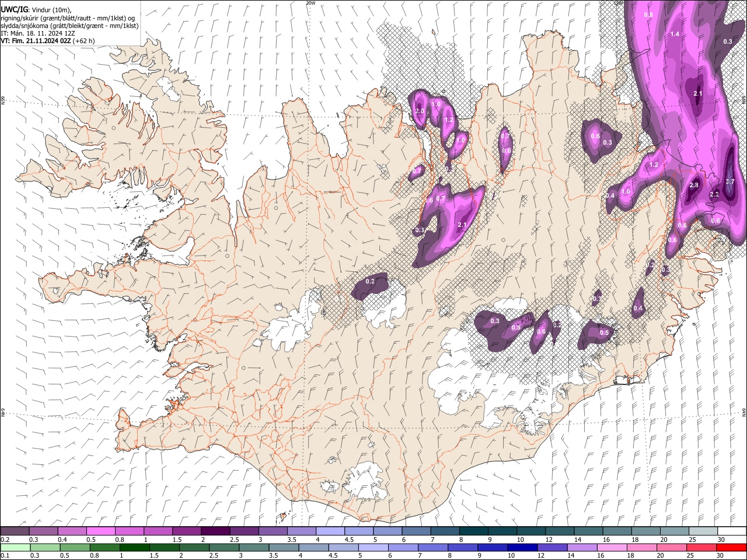Select the dark snow legend swatch starting at 2
The height and width of the screenshot is (560, 747).
click(x=215, y=531)
